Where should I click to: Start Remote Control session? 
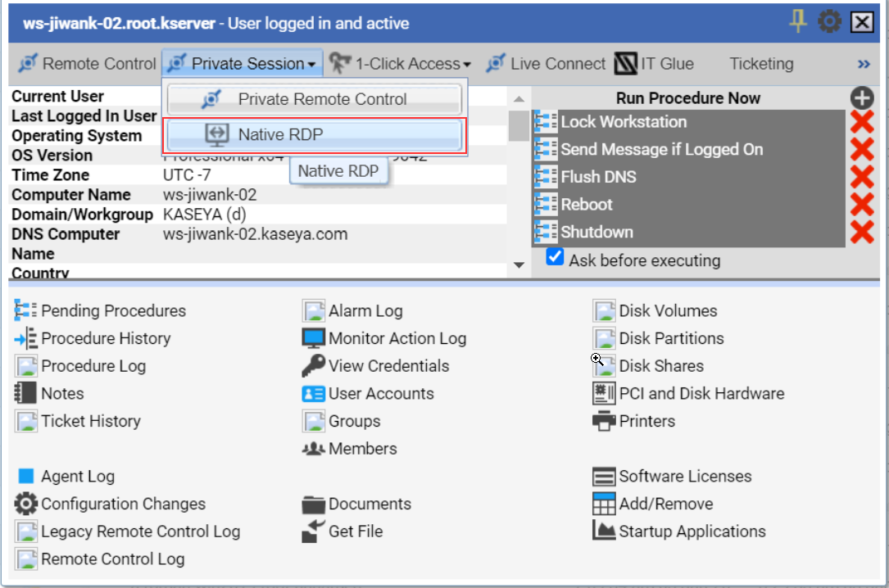87,63
